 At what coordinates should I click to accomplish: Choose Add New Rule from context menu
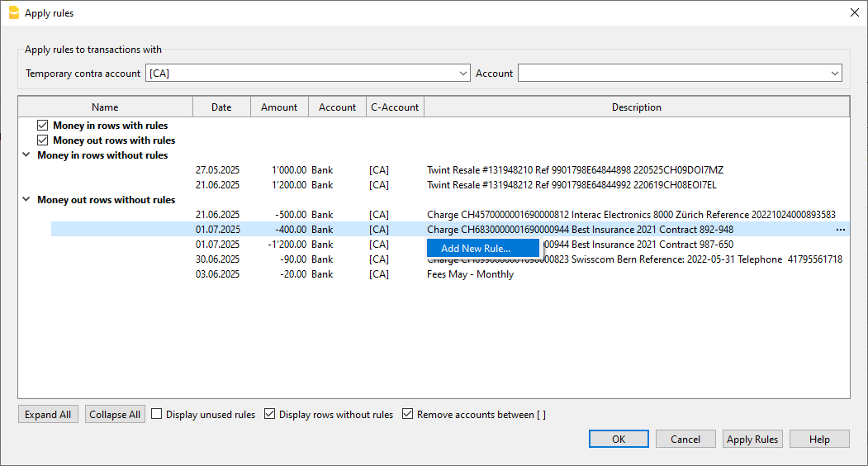476,248
